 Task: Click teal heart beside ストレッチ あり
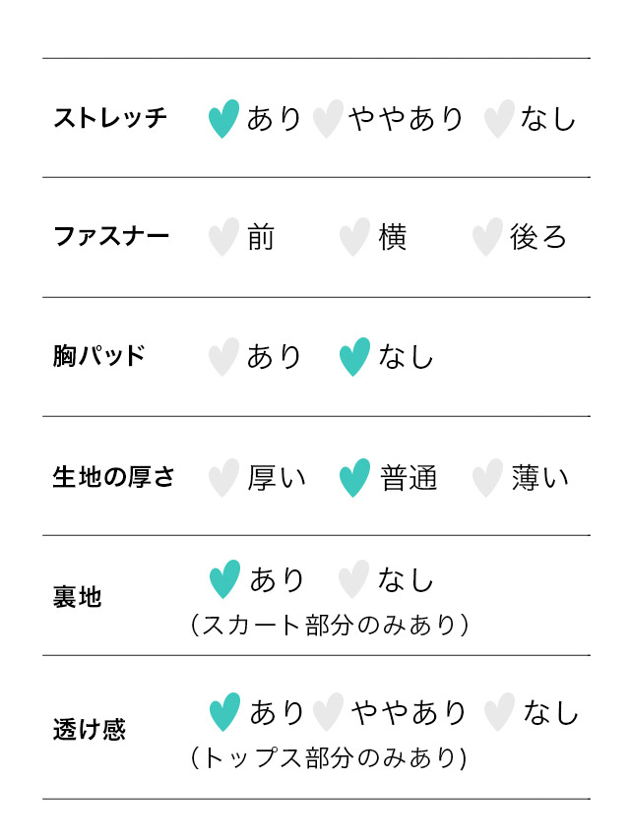(x=224, y=119)
